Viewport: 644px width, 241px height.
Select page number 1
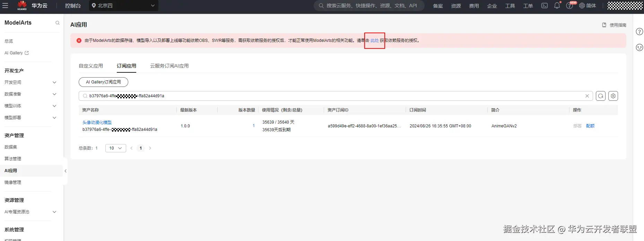141,148
